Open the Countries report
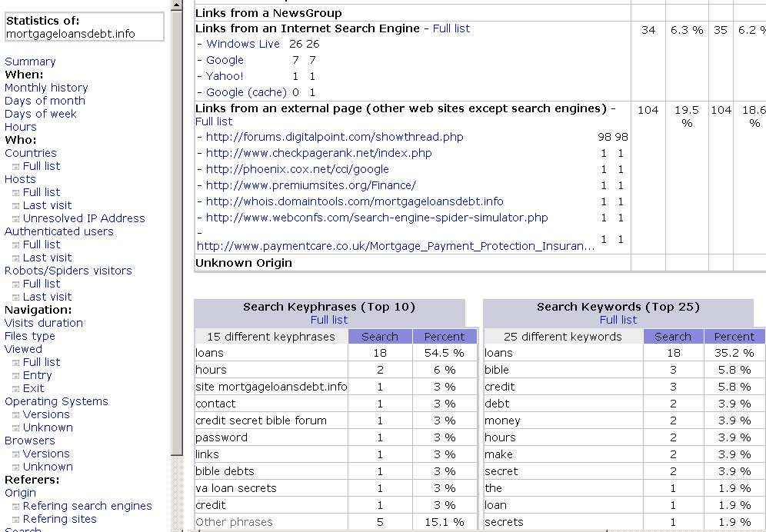The height and width of the screenshot is (532, 766). tap(31, 153)
